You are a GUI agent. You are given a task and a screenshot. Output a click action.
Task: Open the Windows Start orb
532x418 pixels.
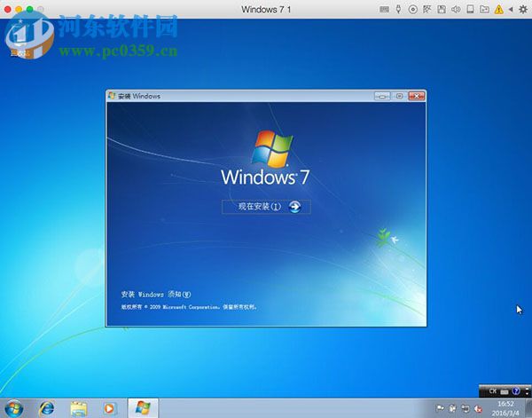tap(14, 408)
